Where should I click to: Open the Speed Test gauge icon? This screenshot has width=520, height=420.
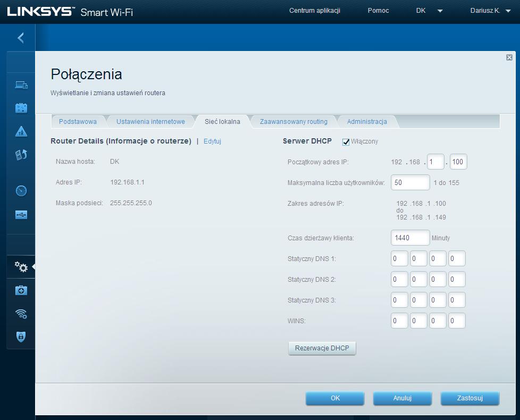point(21,191)
